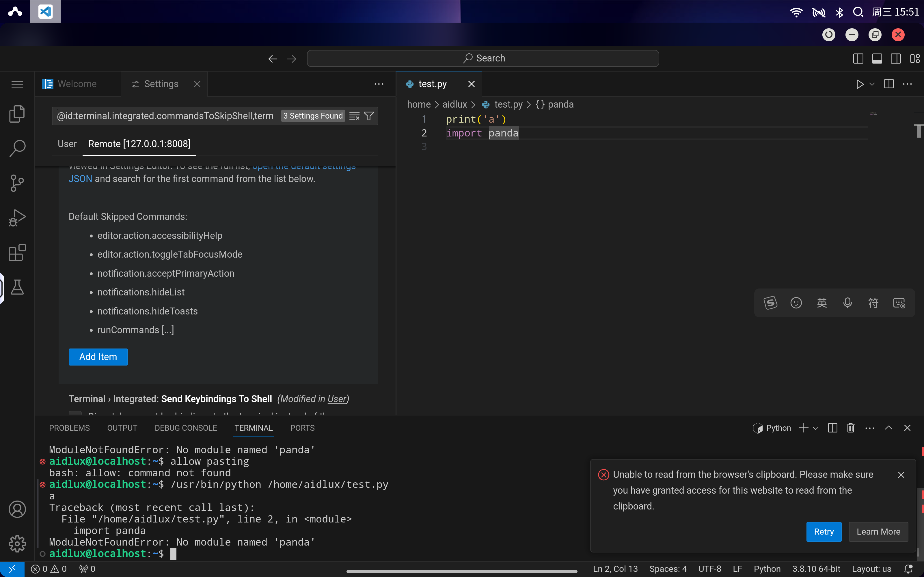Open the Explorer view in activity bar

click(17, 114)
